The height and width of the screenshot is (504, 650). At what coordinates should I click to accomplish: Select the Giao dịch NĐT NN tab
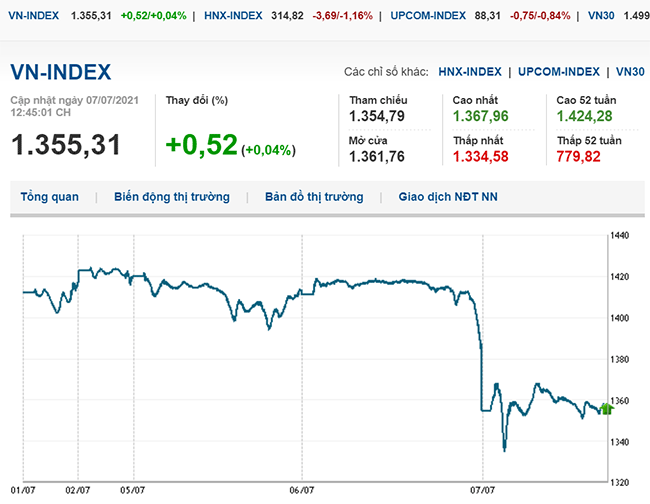click(x=447, y=197)
